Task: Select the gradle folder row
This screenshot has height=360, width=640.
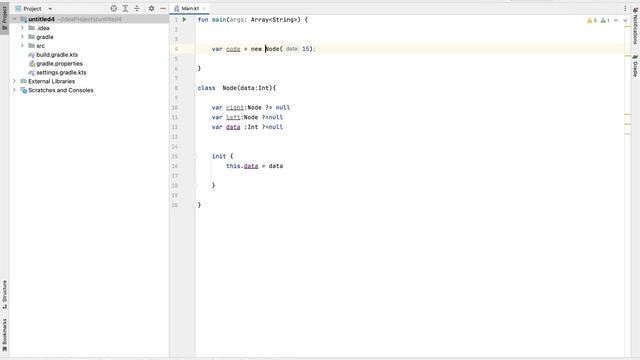Action: click(89, 37)
